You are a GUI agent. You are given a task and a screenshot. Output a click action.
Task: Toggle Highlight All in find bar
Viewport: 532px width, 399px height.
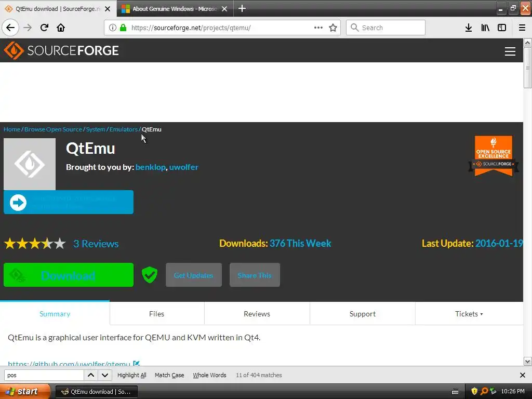click(x=131, y=375)
